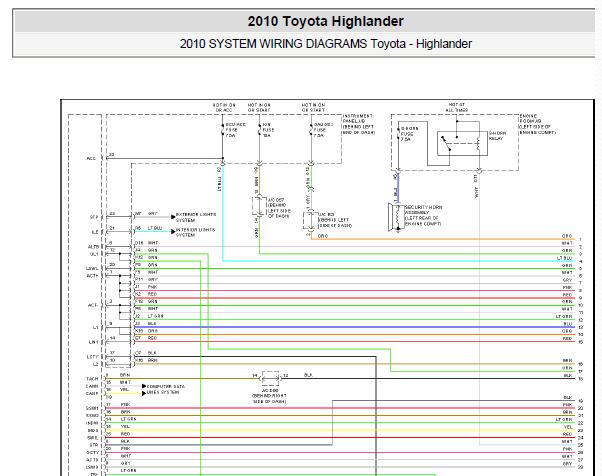Click the "J/C D66" behind-right-dash label

click(x=270, y=396)
